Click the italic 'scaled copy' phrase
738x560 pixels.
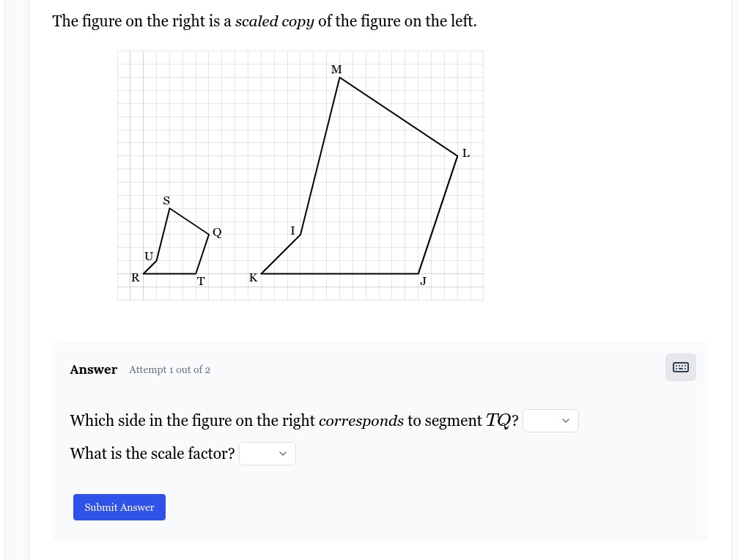(x=274, y=21)
